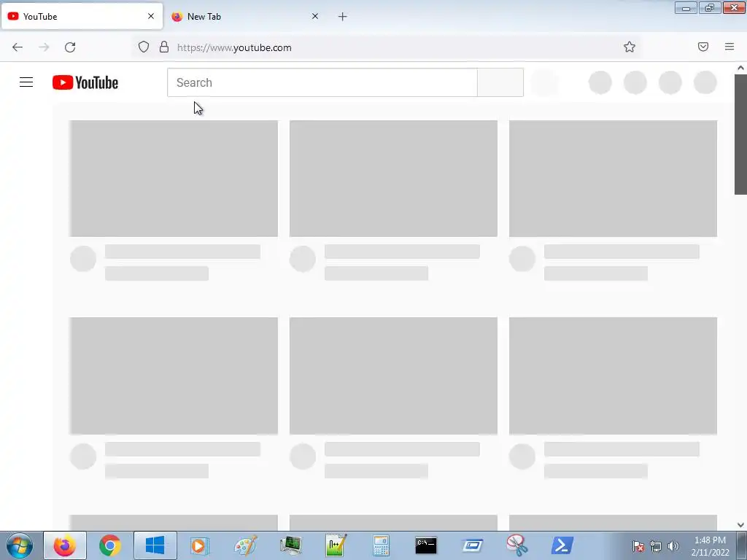The image size is (747, 560).
Task: Open a new tab with plus button
Action: (343, 17)
